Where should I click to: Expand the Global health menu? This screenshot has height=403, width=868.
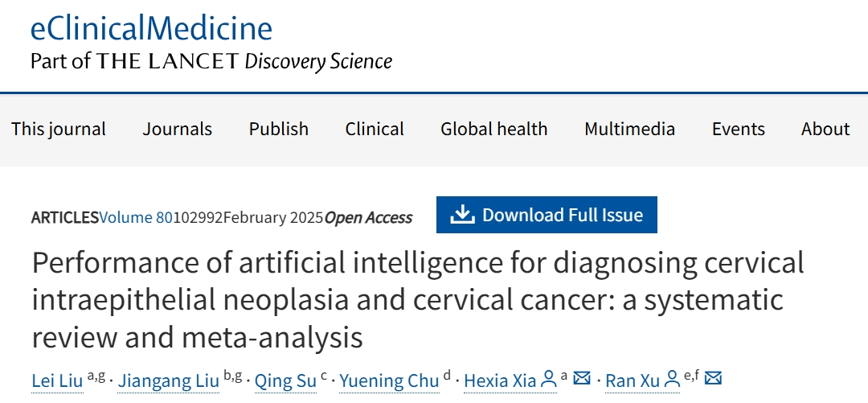click(494, 129)
